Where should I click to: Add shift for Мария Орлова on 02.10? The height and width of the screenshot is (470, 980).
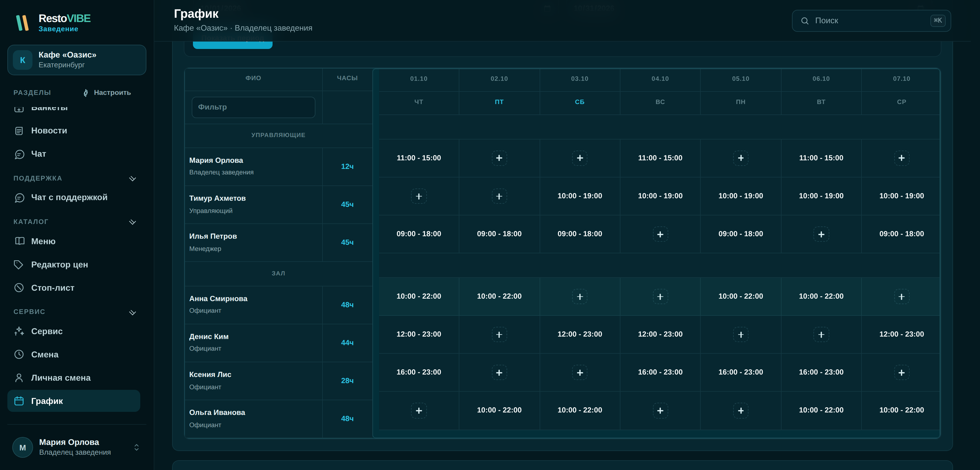[499, 158]
